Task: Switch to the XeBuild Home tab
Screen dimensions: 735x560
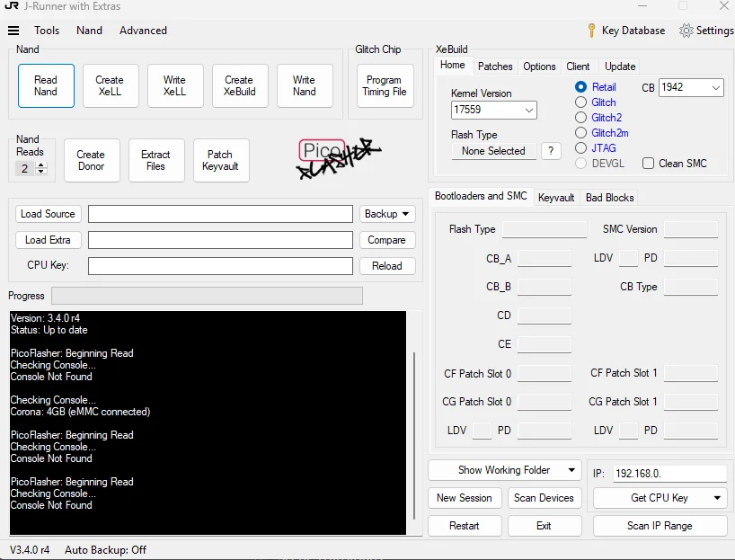Action: click(452, 66)
